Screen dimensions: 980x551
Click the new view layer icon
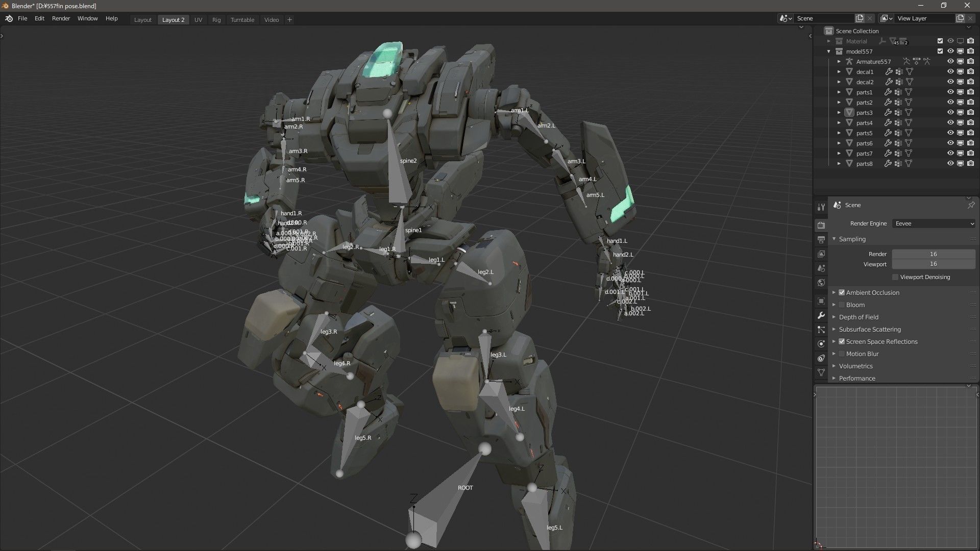960,18
